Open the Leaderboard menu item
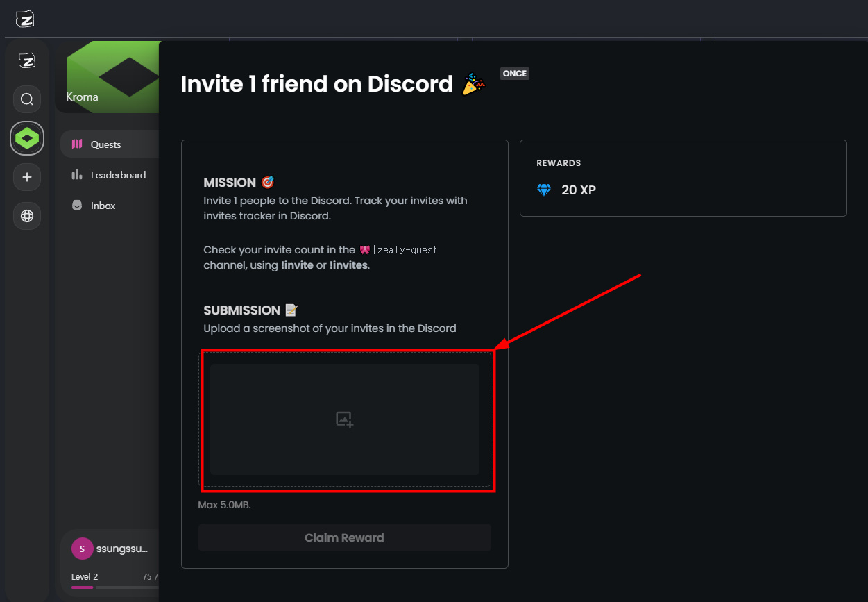This screenshot has height=602, width=868. coord(110,175)
